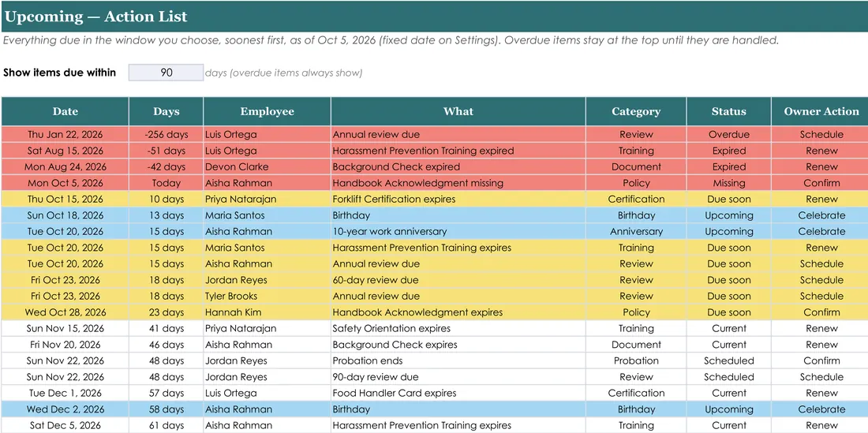The width and height of the screenshot is (868, 433).
Task: Select the 'Background Check expires' cell
Action: (458, 345)
